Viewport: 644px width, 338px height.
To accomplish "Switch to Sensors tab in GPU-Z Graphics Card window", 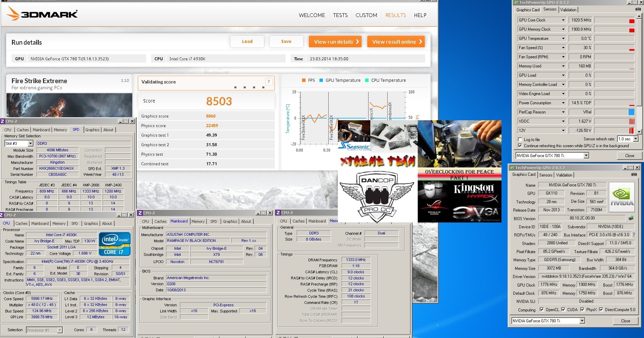I will click(x=546, y=175).
